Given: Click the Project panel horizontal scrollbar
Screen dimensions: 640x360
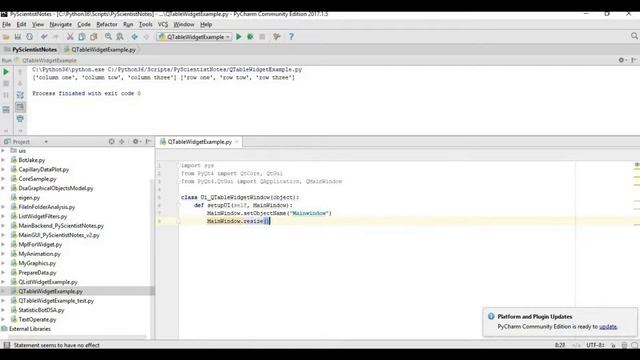Looking at the screenshot, I should point(77,337).
